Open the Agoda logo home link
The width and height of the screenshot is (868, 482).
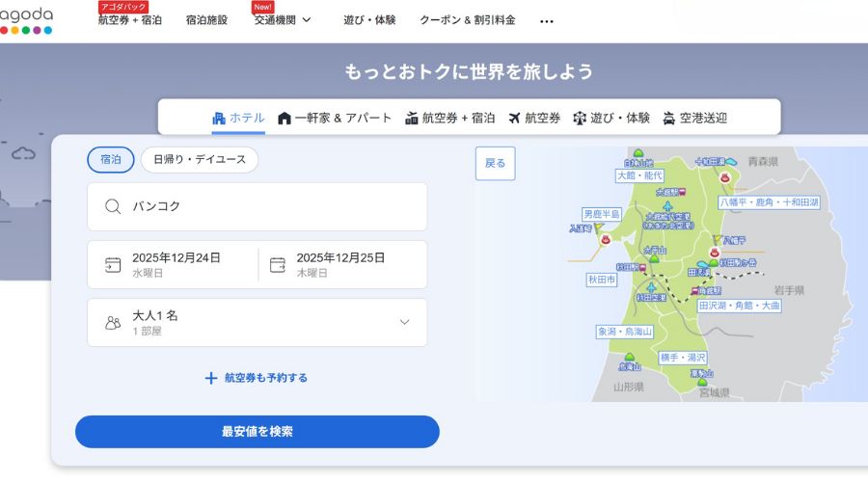(26, 21)
